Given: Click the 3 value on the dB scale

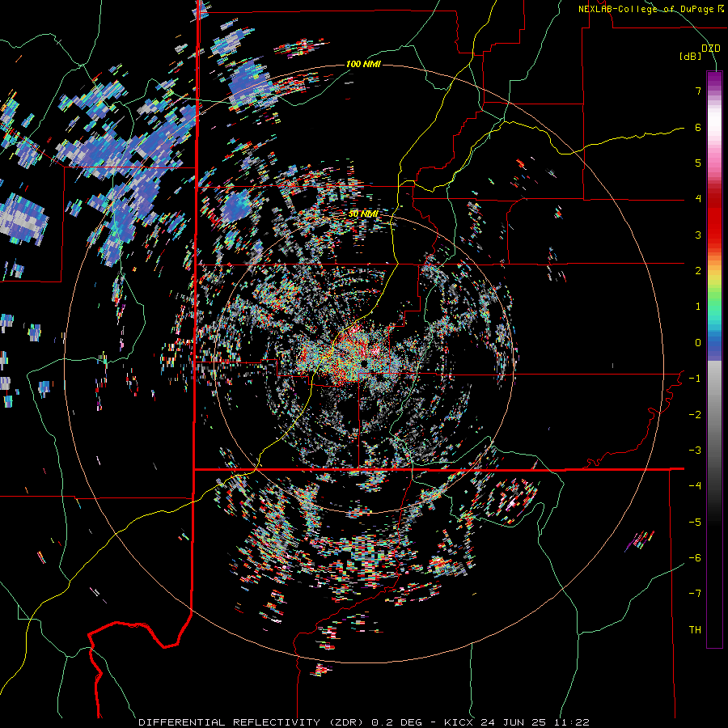Looking at the screenshot, I should 698,235.
